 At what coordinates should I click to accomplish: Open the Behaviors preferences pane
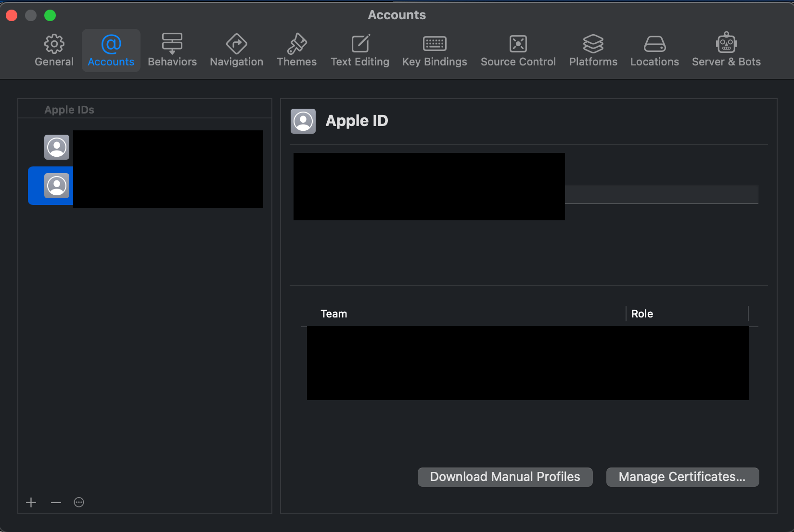click(x=172, y=50)
